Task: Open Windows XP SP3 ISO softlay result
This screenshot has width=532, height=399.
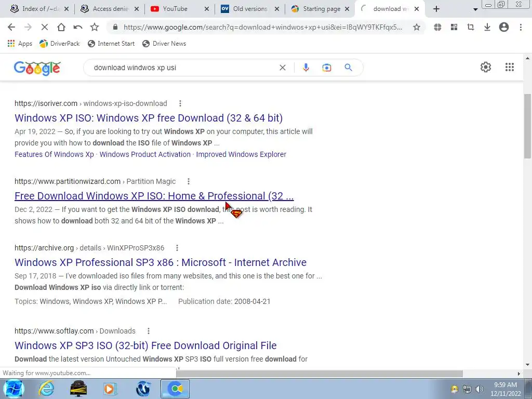Action: [x=145, y=345]
